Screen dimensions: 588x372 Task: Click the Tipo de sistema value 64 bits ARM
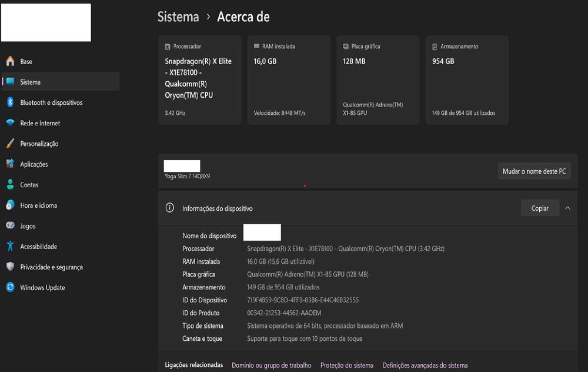[x=325, y=326]
